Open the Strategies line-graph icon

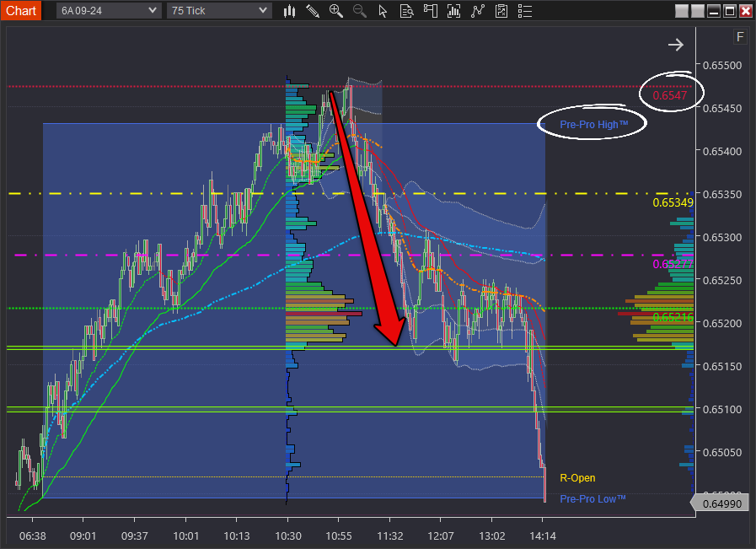click(x=478, y=11)
